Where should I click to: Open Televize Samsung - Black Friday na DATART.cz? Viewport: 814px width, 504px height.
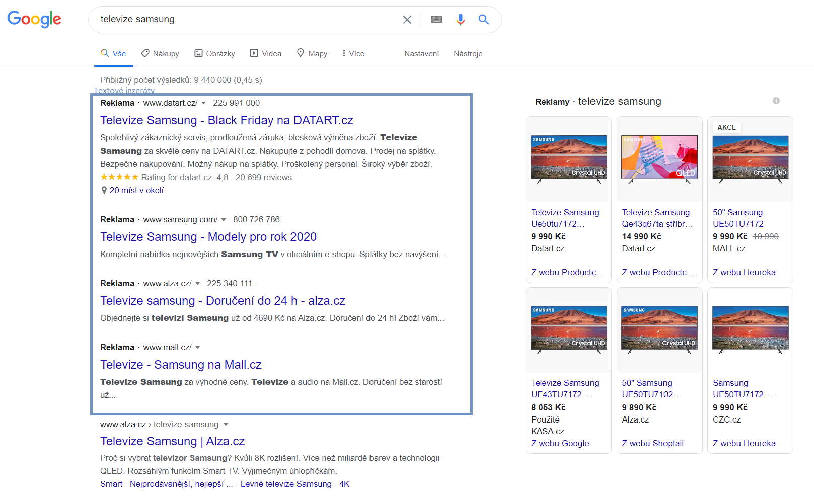[227, 120]
